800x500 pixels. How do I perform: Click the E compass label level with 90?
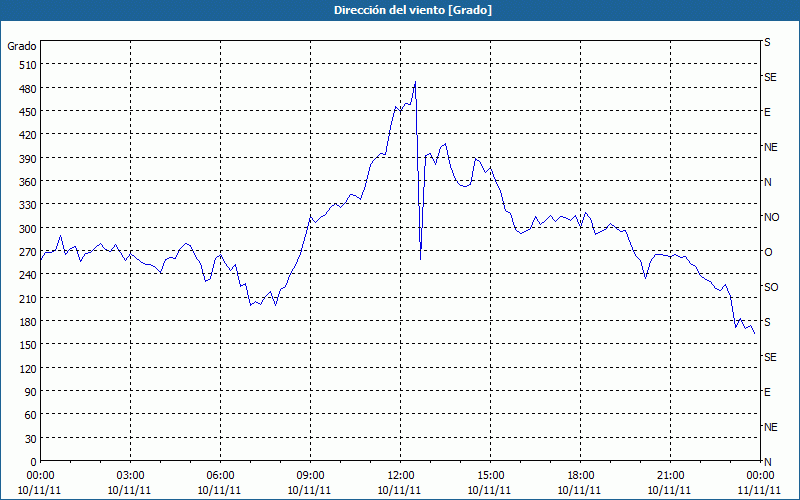[x=767, y=392]
